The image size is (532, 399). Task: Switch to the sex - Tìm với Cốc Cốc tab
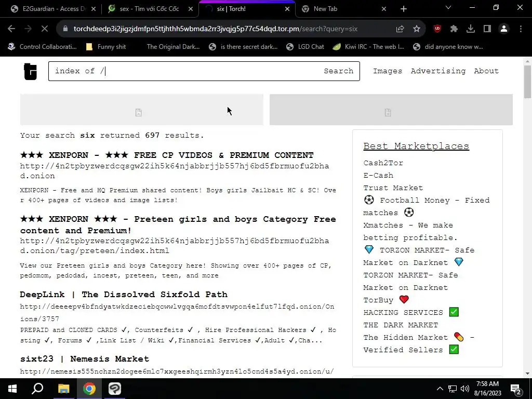click(x=149, y=9)
